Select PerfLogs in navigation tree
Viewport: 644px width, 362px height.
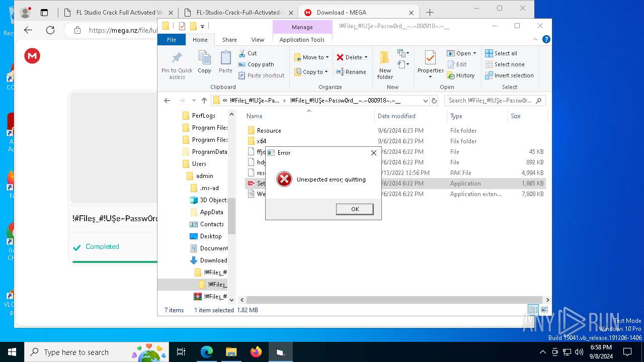coord(204,116)
